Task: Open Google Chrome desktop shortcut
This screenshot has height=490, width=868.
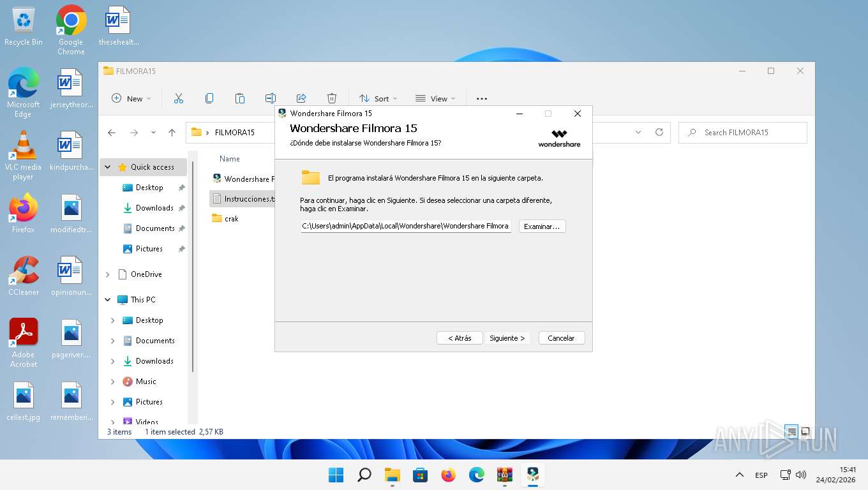Action: click(x=71, y=30)
